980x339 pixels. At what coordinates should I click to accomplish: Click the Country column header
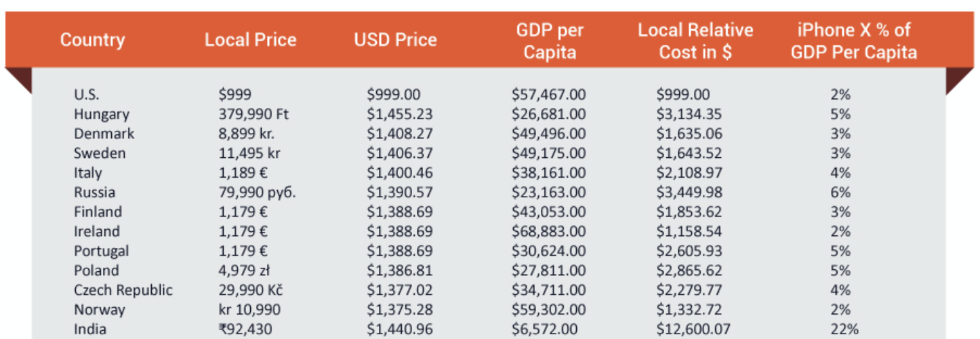click(92, 40)
